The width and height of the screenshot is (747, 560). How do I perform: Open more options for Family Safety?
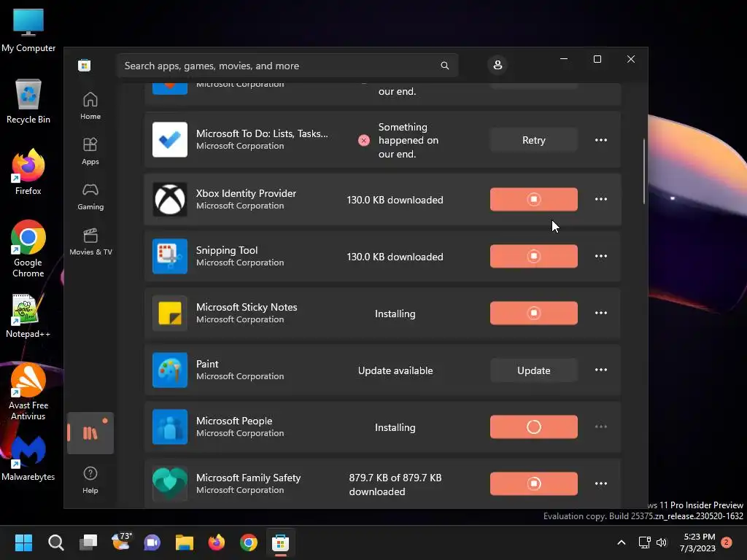601,484
